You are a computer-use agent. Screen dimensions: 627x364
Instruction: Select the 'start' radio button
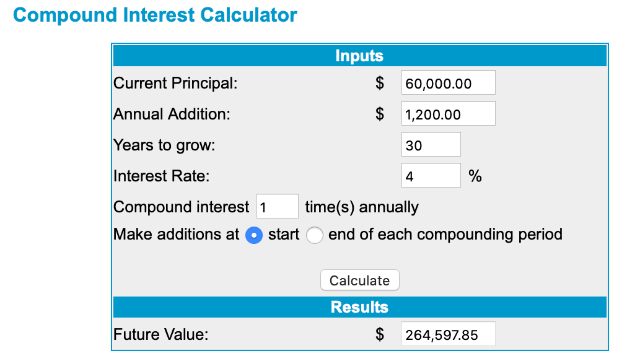254,235
